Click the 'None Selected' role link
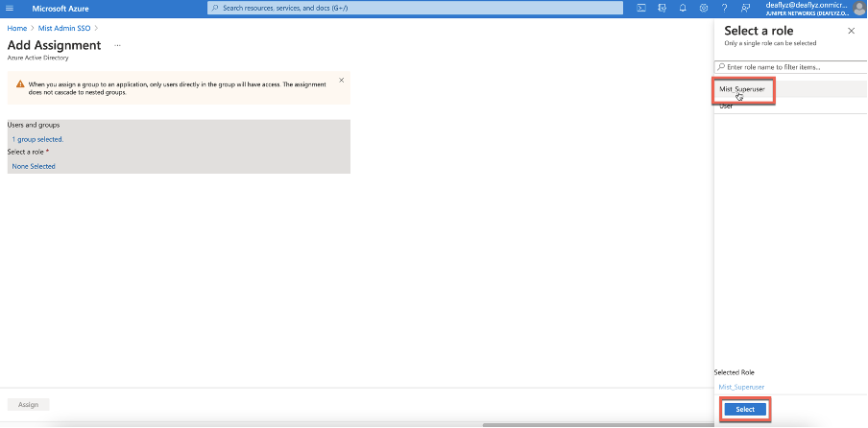This screenshot has height=428, width=868. (34, 166)
